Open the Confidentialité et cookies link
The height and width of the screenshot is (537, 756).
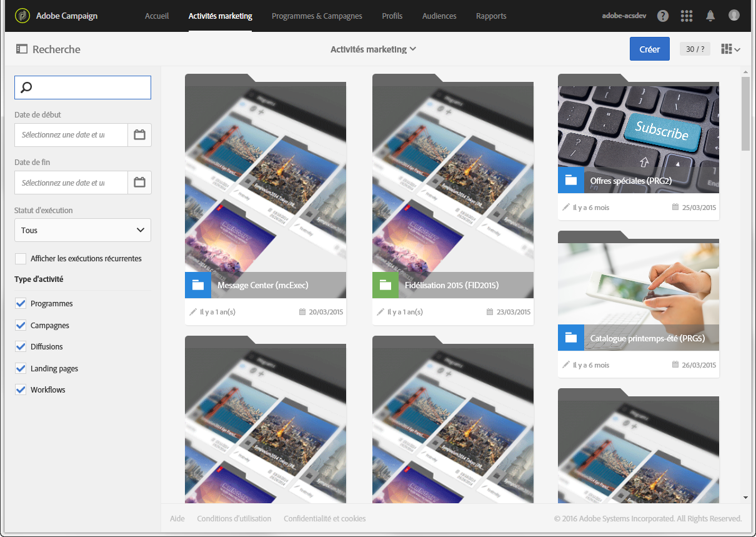325,519
